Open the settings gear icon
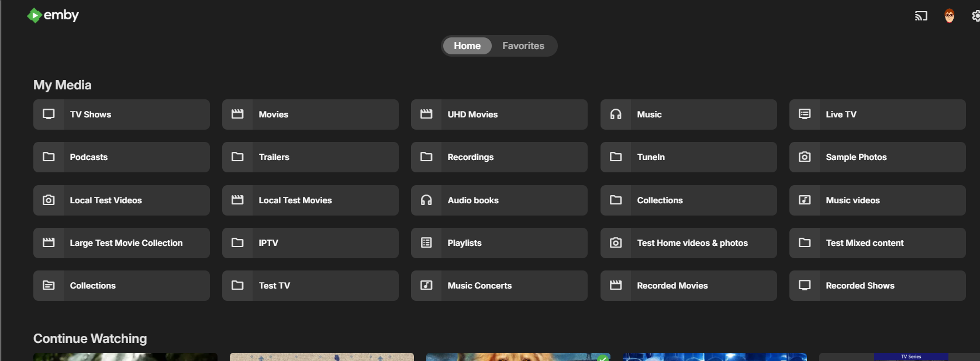 pyautogui.click(x=975, y=16)
